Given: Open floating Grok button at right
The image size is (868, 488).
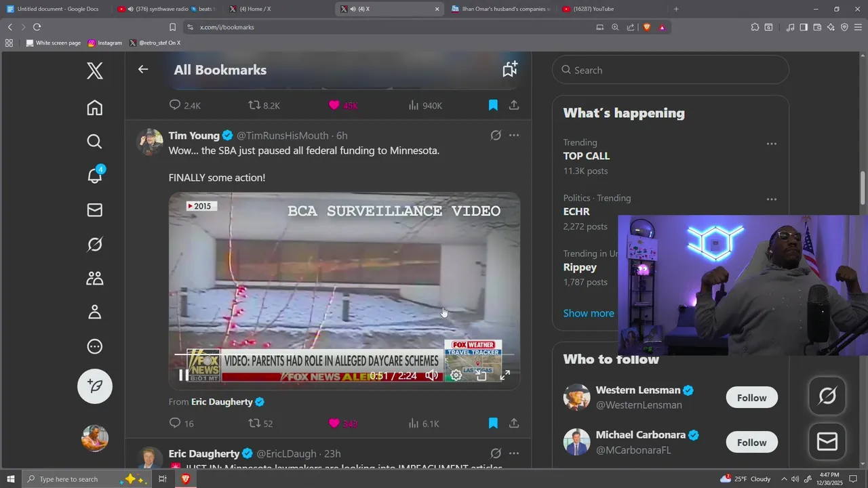Looking at the screenshot, I should [x=827, y=395].
